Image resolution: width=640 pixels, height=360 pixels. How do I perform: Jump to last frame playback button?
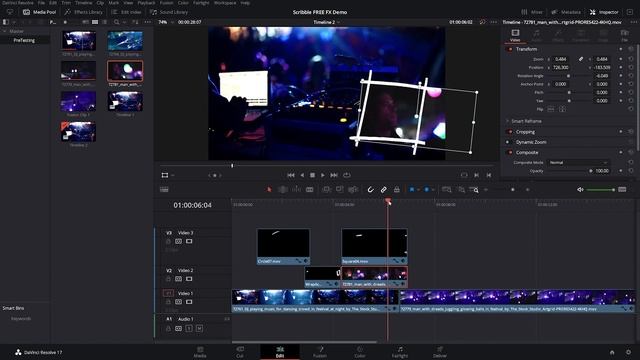(x=334, y=175)
